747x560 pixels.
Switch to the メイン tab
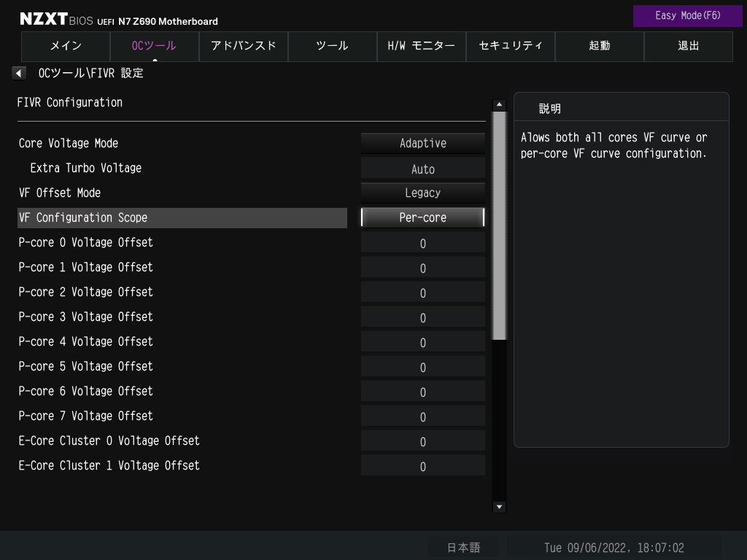[66, 46]
